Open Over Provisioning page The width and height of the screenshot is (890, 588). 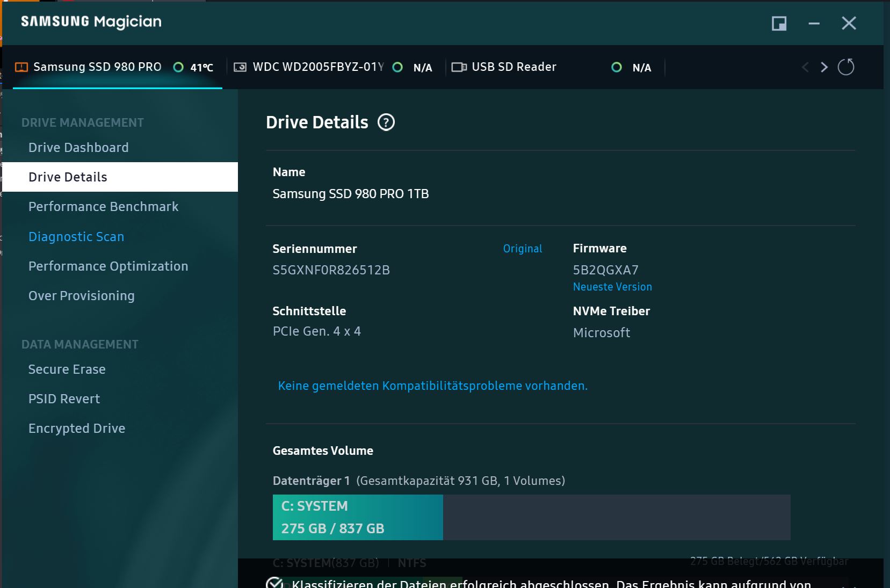(82, 296)
